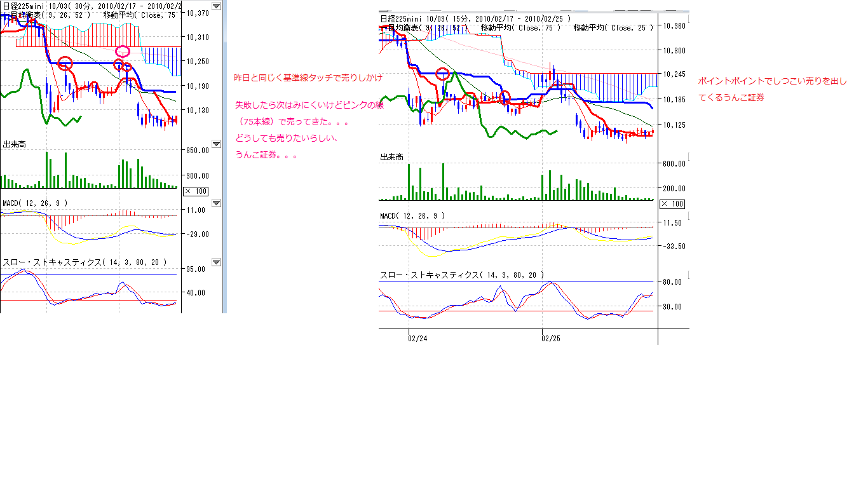This screenshot has width=868, height=488.
Task: Click the 移動平均( Close, 25 ) legend label
Action: pyautogui.click(x=613, y=28)
